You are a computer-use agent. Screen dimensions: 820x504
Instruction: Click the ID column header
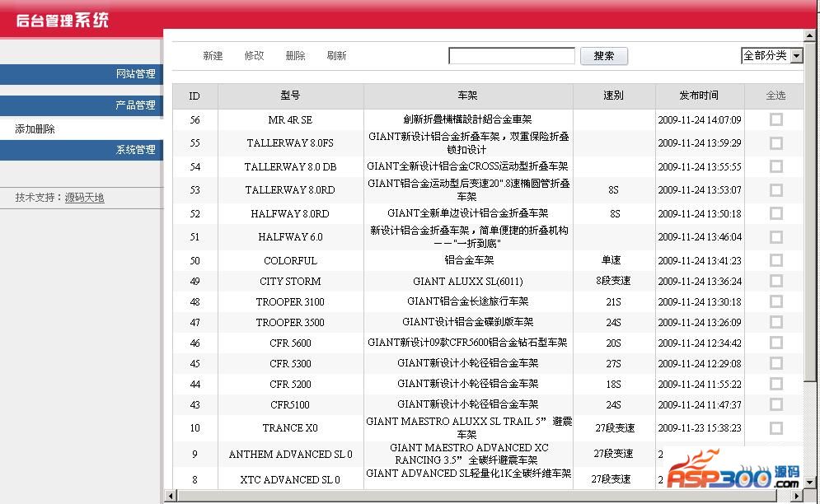194,96
